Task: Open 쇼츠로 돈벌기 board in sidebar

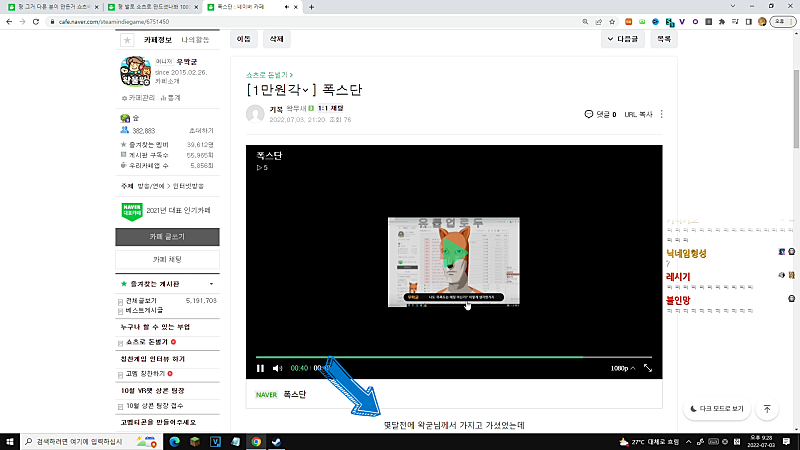Action: 147,342
